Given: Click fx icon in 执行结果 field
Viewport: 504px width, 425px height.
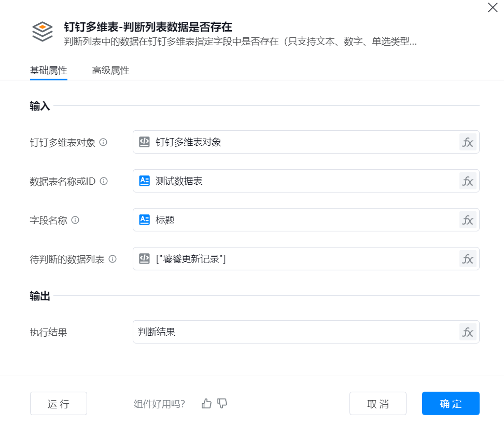Looking at the screenshot, I should pyautogui.click(x=468, y=332).
